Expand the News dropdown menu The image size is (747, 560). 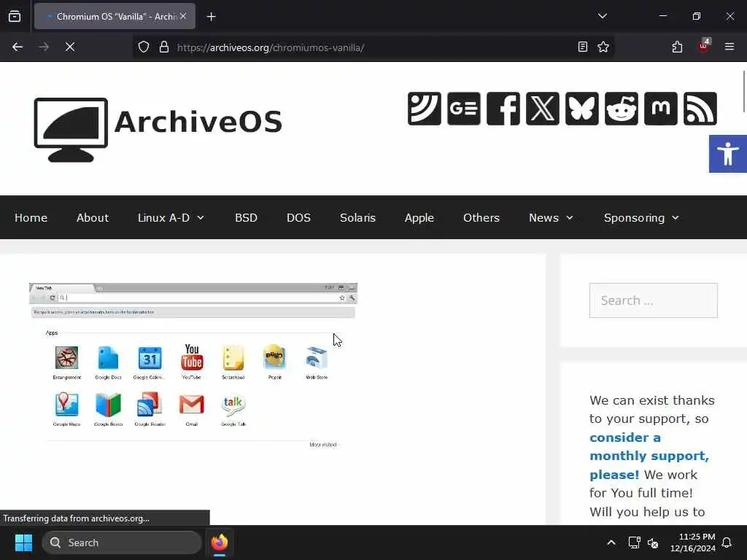click(551, 217)
